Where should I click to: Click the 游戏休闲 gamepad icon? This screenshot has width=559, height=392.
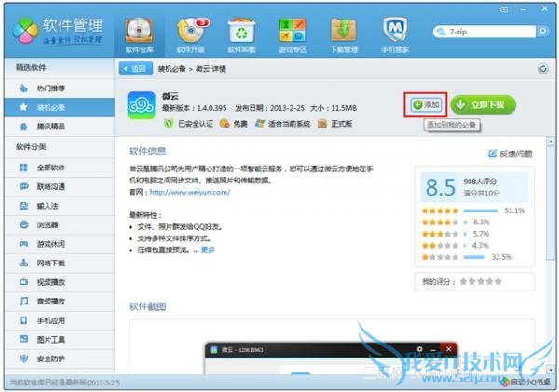pyautogui.click(x=23, y=244)
